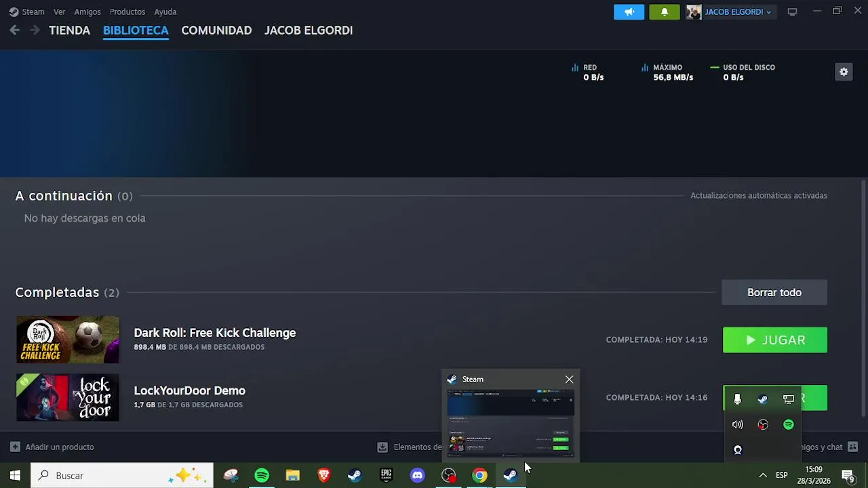Viewport: 868px width, 488px height.
Task: Open the friends and chat icon
Action: [x=852, y=447]
